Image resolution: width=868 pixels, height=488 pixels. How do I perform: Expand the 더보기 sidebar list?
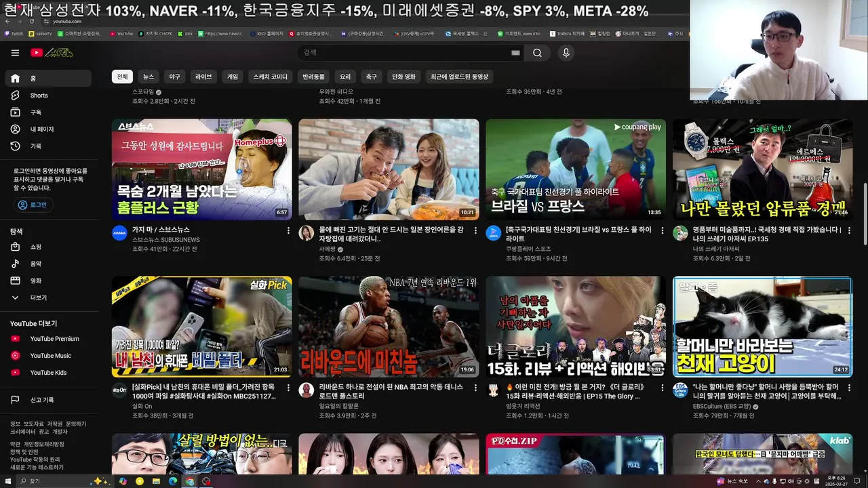[x=47, y=298]
